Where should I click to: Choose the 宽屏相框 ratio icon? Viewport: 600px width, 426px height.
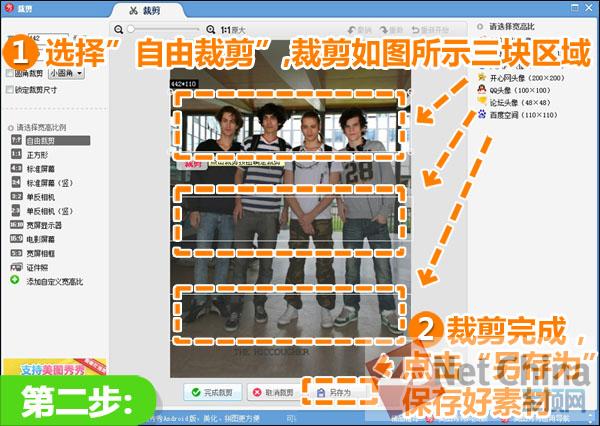coord(16,253)
